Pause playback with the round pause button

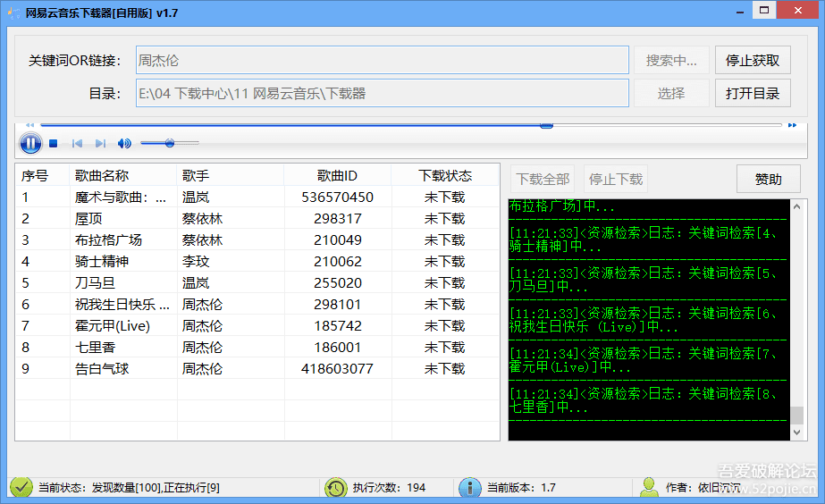point(30,143)
